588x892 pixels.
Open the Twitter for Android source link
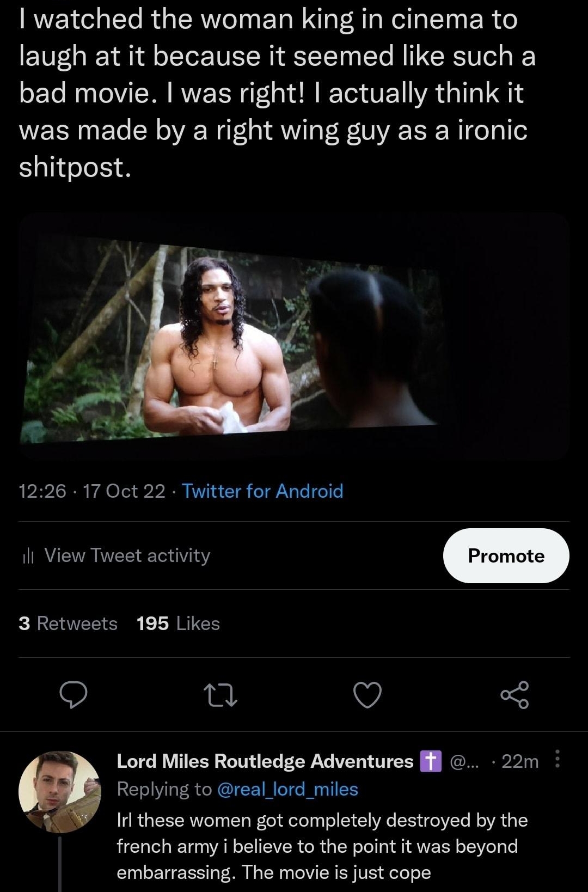[x=262, y=491]
